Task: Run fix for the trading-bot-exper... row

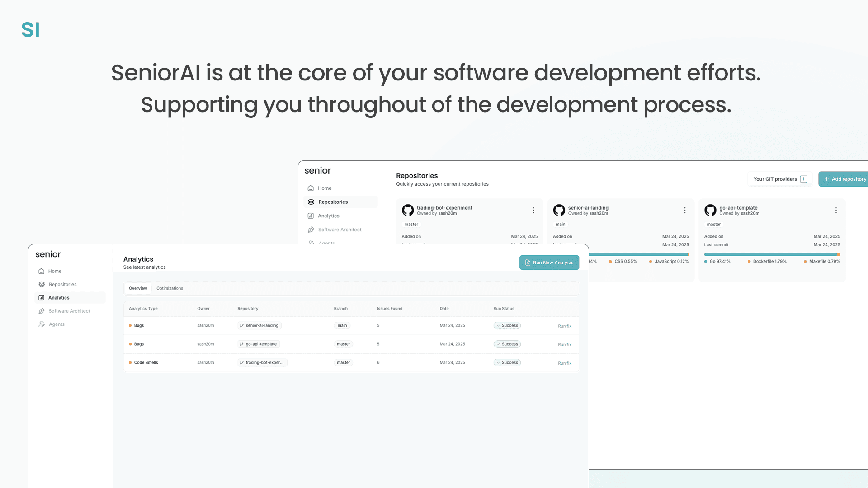Action: click(565, 363)
